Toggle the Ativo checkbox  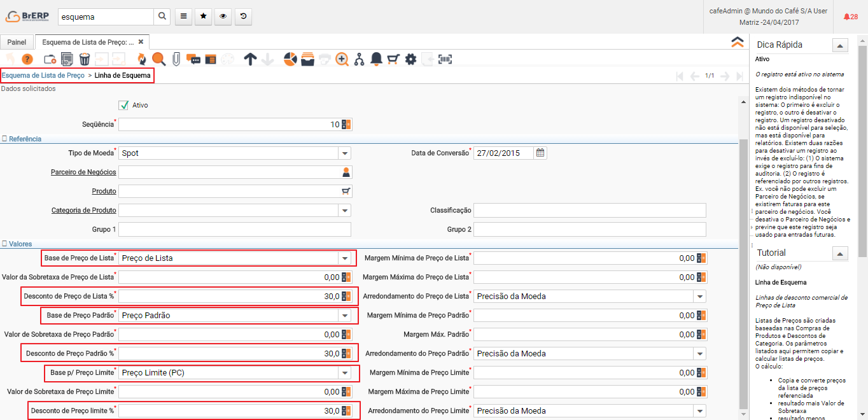124,105
